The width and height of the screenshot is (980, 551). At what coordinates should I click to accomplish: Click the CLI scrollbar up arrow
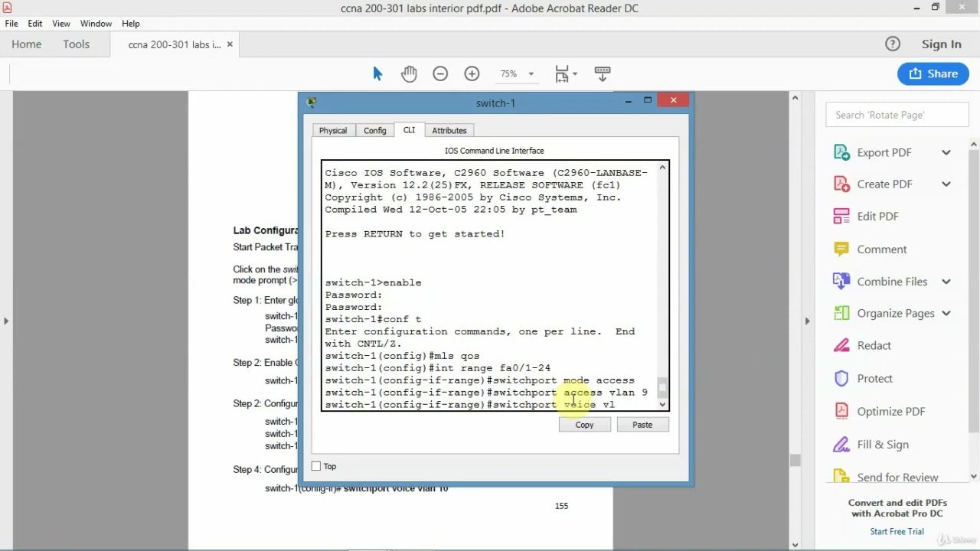(663, 166)
